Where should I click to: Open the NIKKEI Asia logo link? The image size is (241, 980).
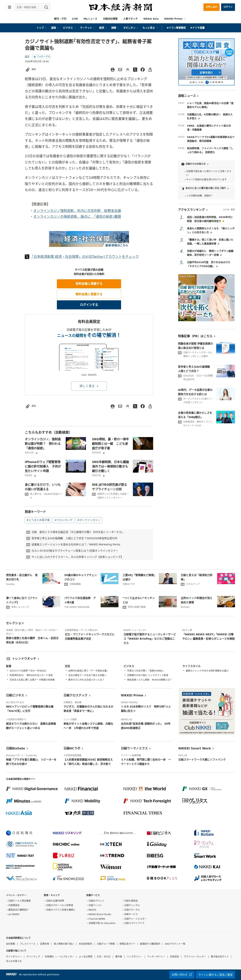pyautogui.click(x=19, y=813)
